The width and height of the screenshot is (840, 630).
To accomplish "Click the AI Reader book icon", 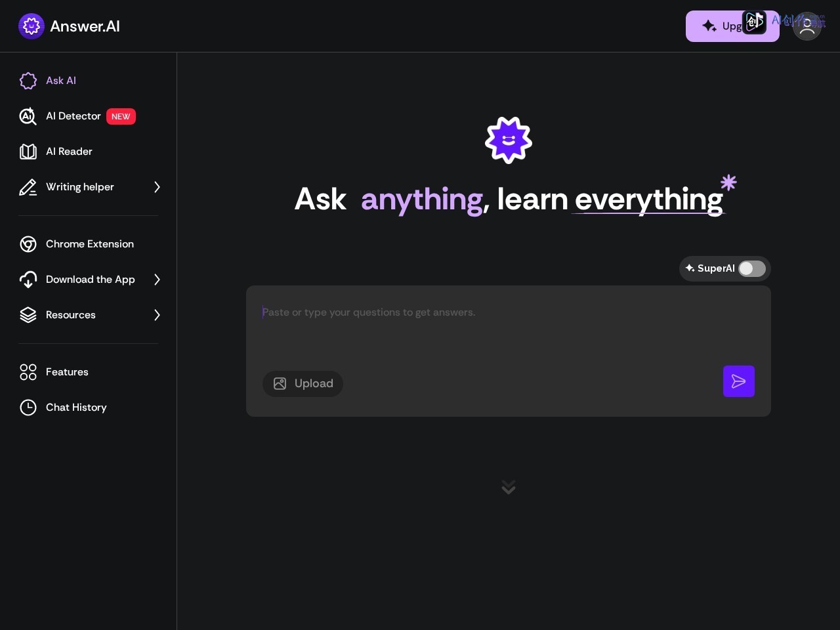I will pos(28,152).
